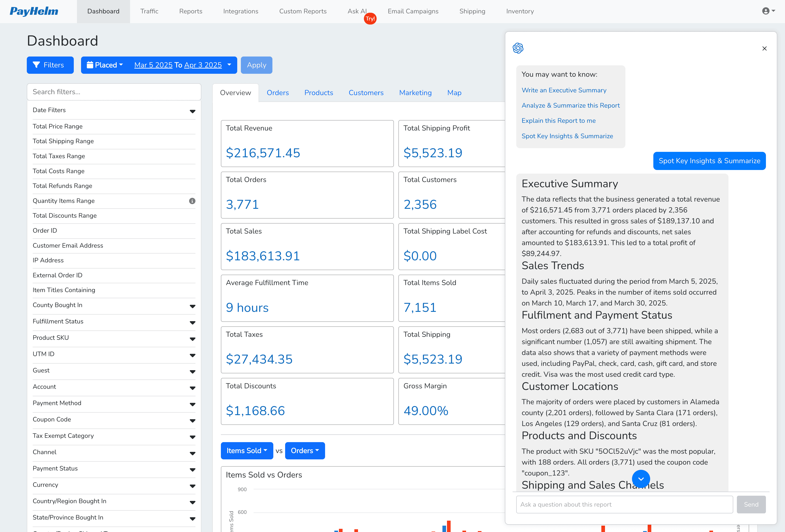The width and height of the screenshot is (785, 532).
Task: Close the AI assistant panel
Action: [x=764, y=48]
